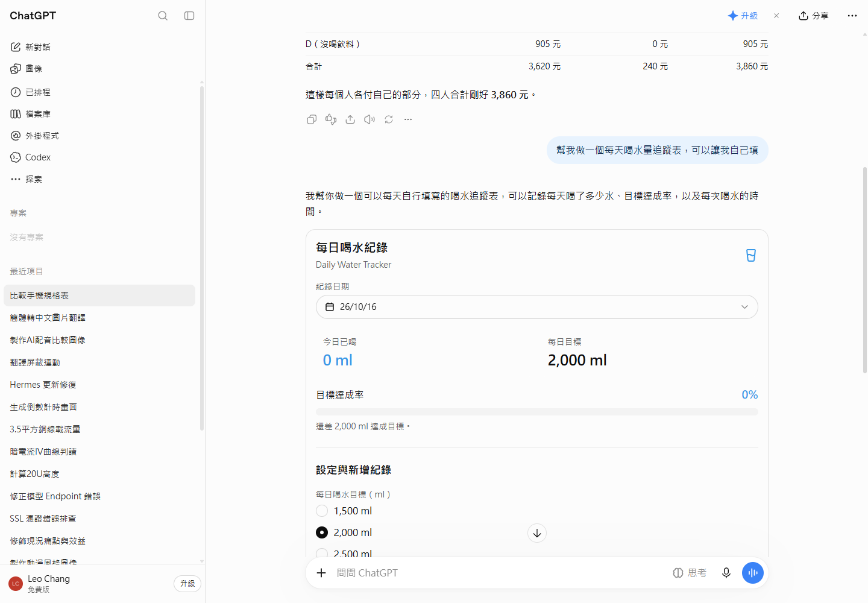The width and height of the screenshot is (868, 603).
Task: Dismiss the upgrade prompt with the X
Action: coord(776,16)
